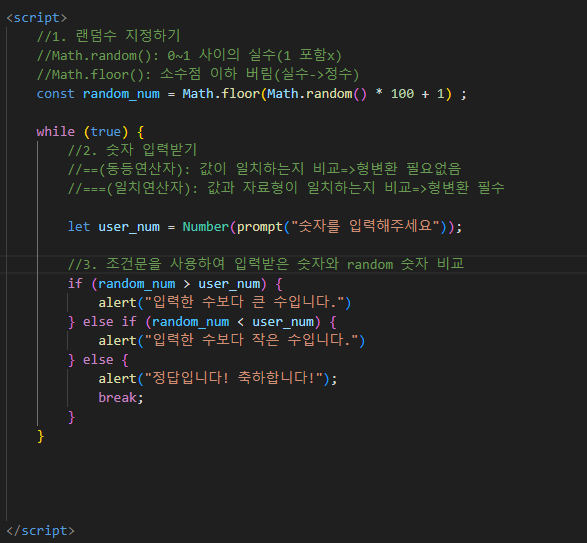
Task: Click the yellow closing brace of the while loop
Action: click(41, 436)
